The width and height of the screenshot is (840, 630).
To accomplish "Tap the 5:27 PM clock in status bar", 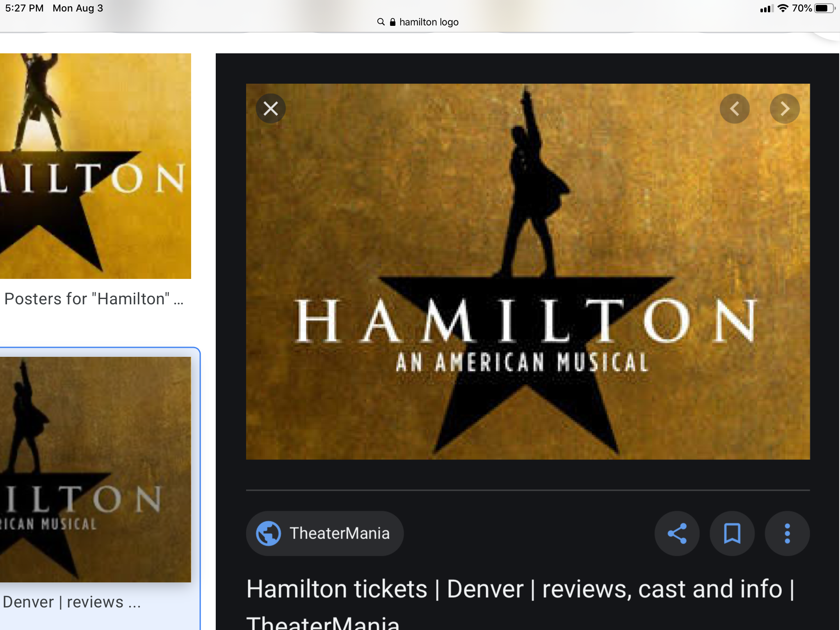I will click(24, 8).
